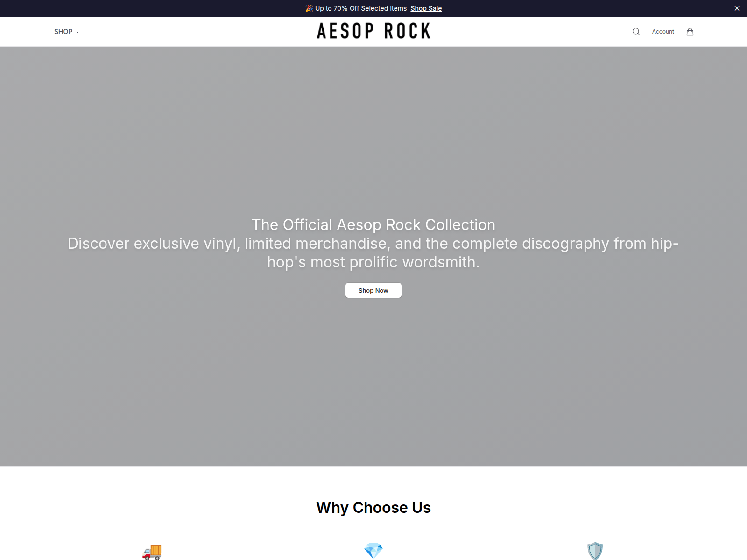Viewport: 747px width, 560px height.
Task: Click the party popper emoji in banner
Action: [309, 8]
